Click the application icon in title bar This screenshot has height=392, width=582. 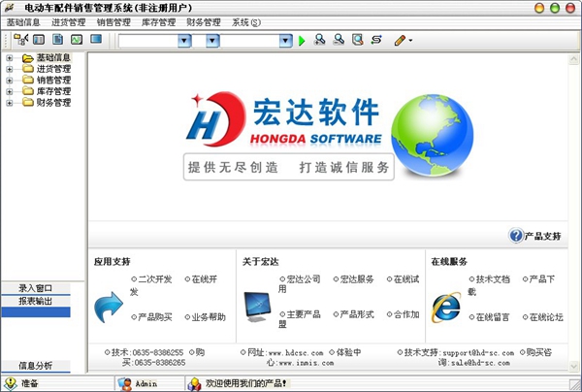10,8
